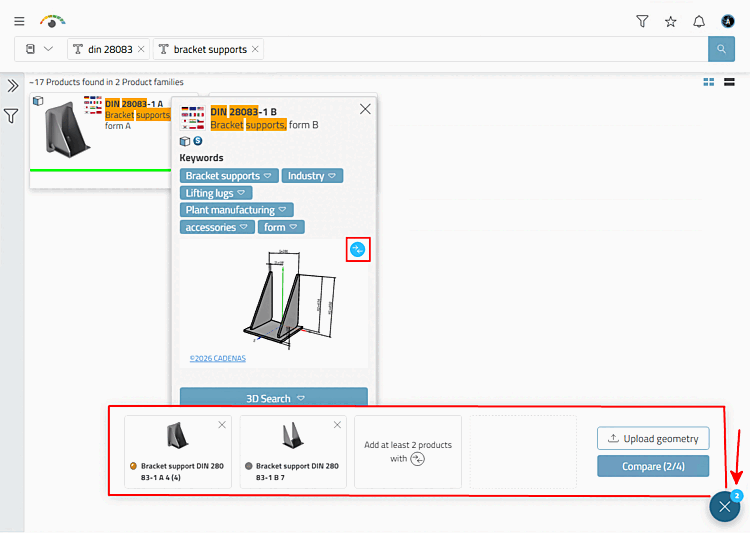
Task: Click the blue S badge icon in popup
Action: 198,141
